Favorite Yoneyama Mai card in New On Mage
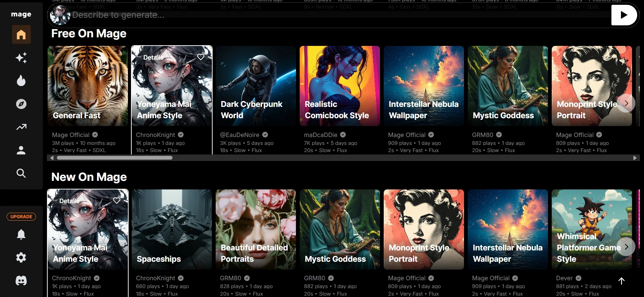The height and width of the screenshot is (297, 644). click(x=117, y=200)
